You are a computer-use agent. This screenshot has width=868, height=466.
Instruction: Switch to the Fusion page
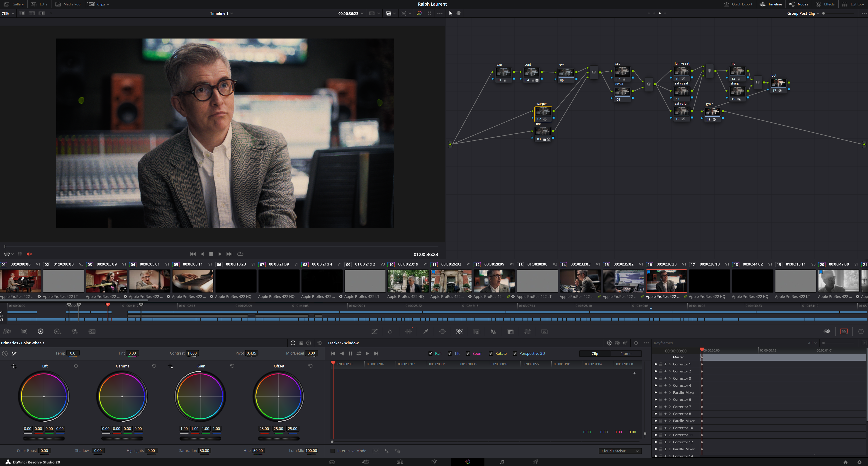pos(434,462)
